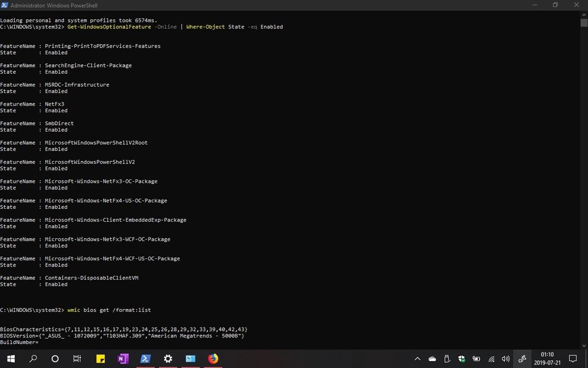Click the 'Containers-DisposableClientVM' feature name
This screenshot has height=368, width=588.
click(x=91, y=278)
